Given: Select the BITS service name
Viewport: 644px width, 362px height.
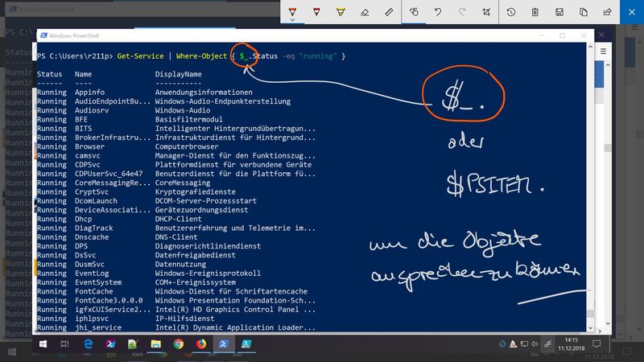Looking at the screenshot, I should (x=84, y=129).
